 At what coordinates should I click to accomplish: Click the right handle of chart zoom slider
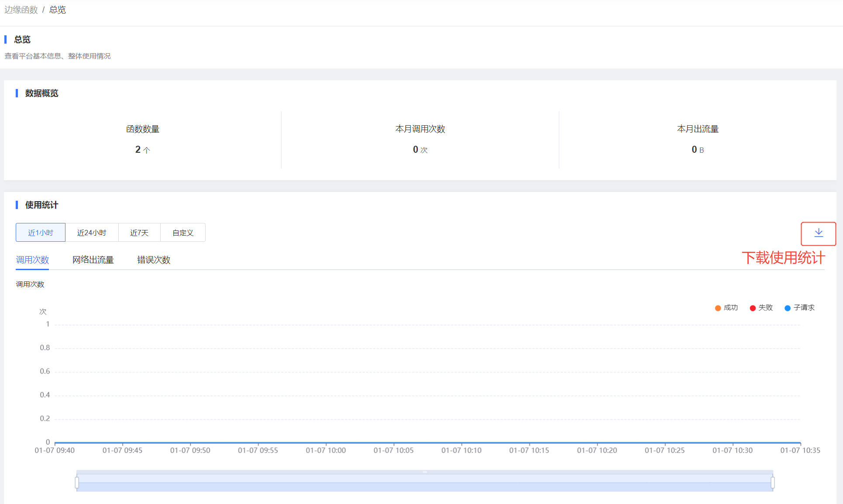click(773, 483)
